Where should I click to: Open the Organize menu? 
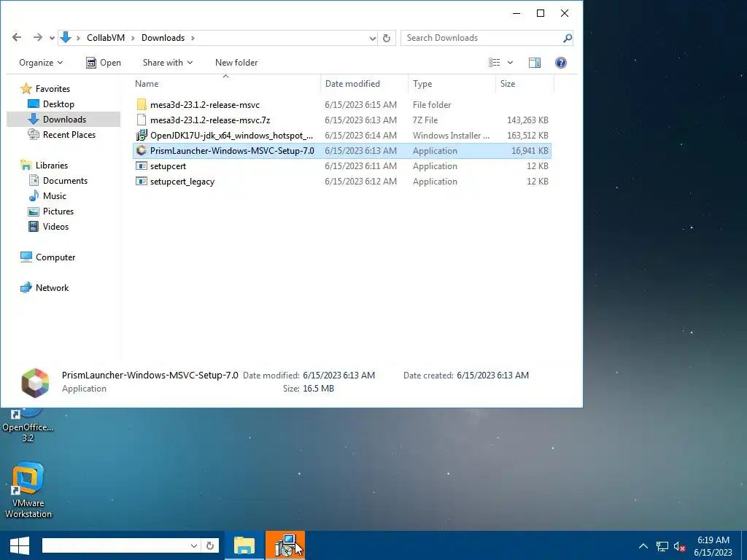(41, 63)
